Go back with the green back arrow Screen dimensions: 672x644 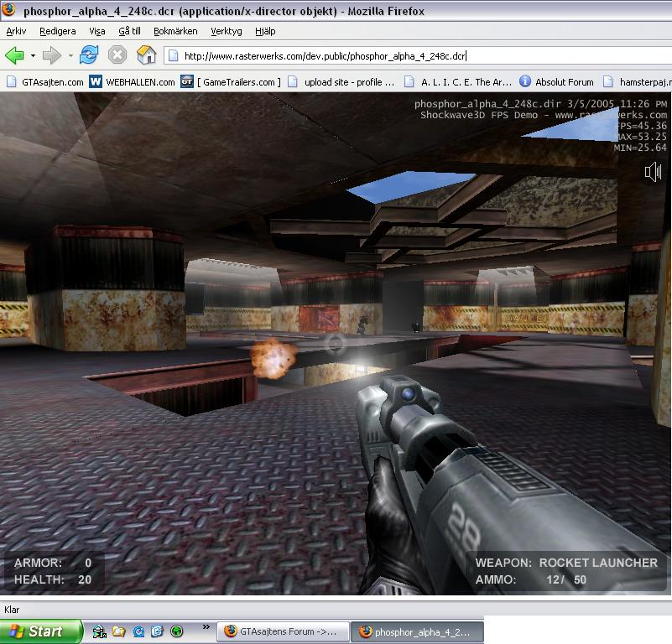point(14,55)
